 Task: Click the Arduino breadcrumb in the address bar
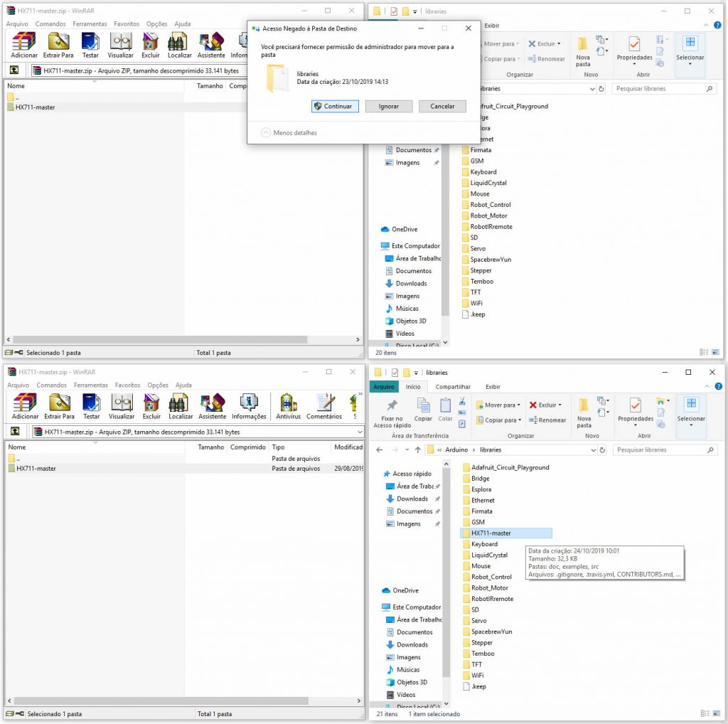pos(456,449)
